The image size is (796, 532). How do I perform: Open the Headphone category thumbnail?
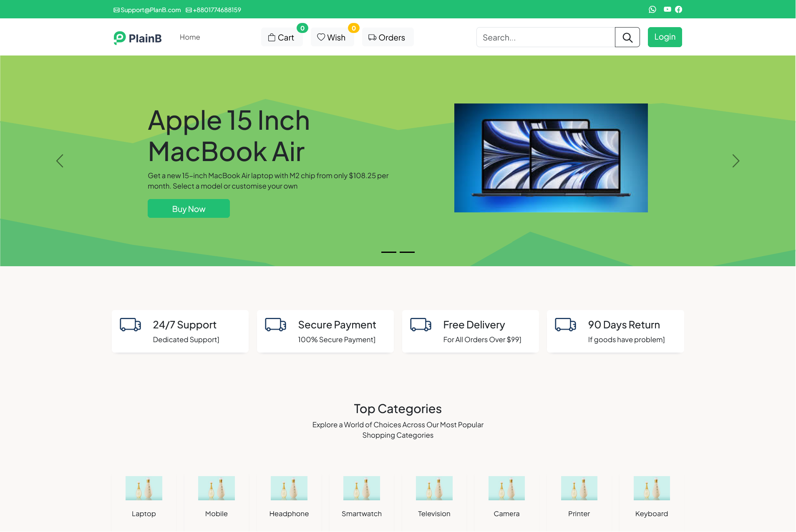point(289,488)
